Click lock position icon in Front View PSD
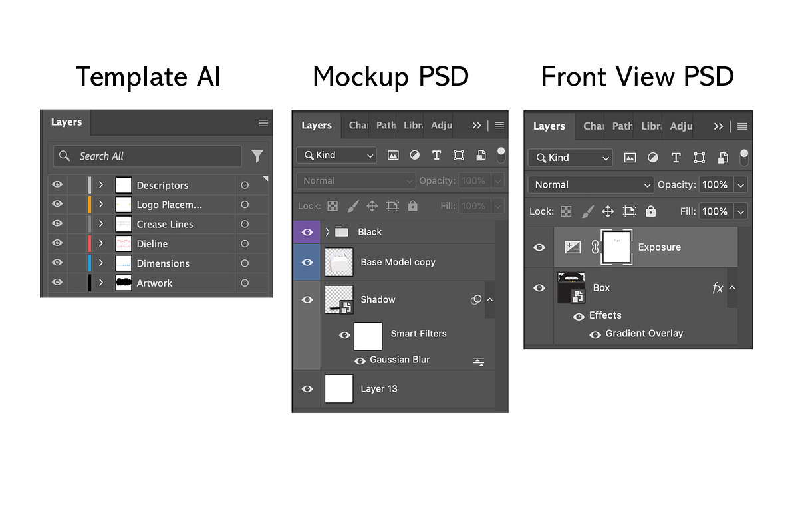Viewport: 798px width, 532px height. [x=608, y=211]
